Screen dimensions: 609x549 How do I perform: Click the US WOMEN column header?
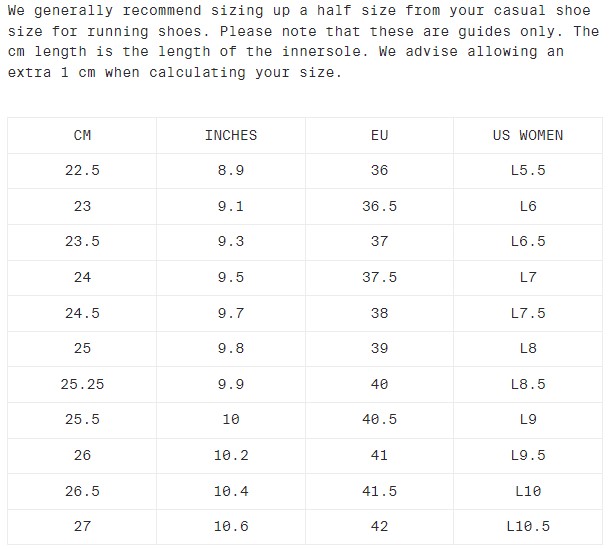527,135
